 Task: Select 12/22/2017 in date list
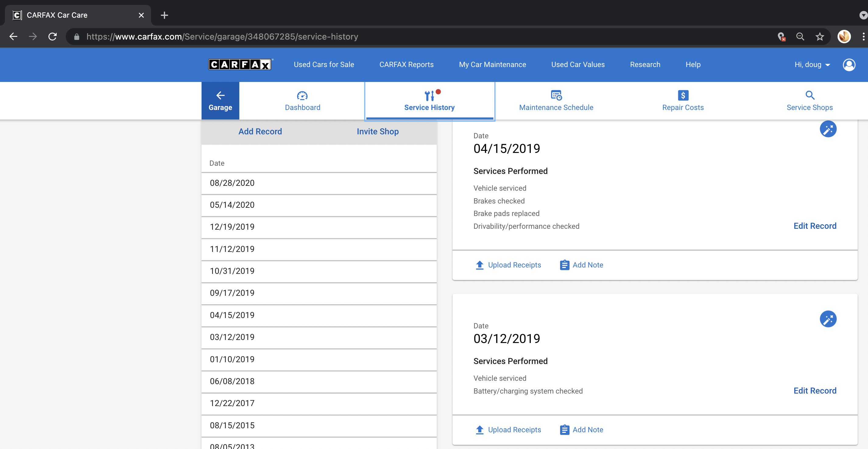pos(319,403)
